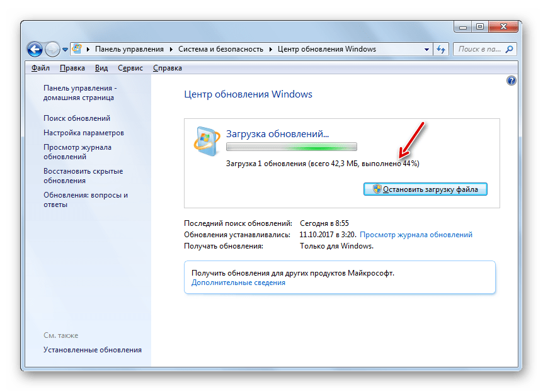Expand the arrow after Система и безопасность
Viewport: 543px width, 392px height.
(271, 49)
